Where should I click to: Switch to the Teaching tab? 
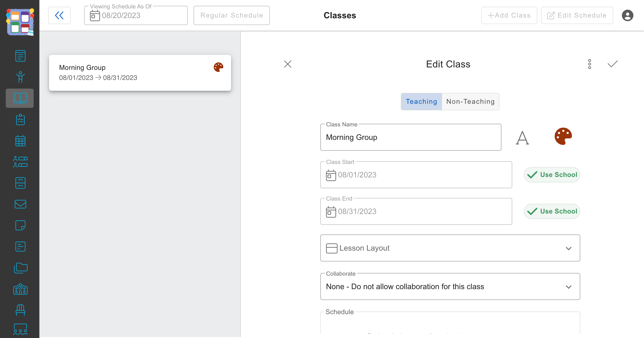tap(422, 102)
